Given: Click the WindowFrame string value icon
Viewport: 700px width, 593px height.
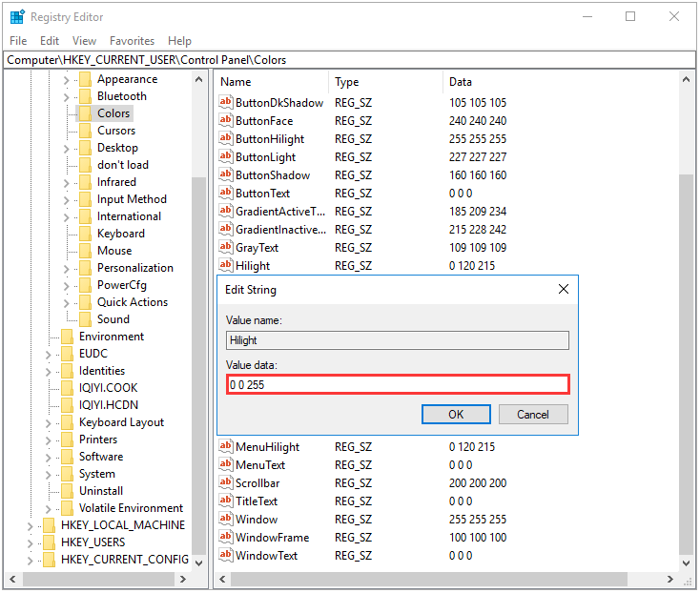Looking at the screenshot, I should [226, 537].
